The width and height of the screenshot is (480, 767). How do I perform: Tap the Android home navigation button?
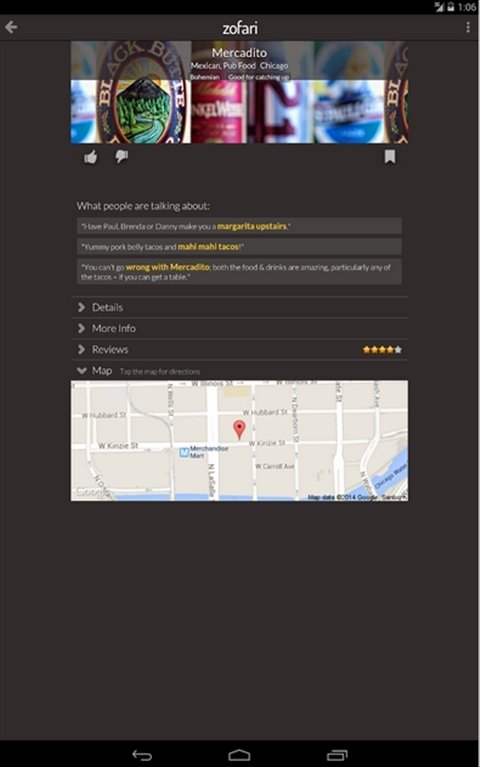click(x=239, y=755)
